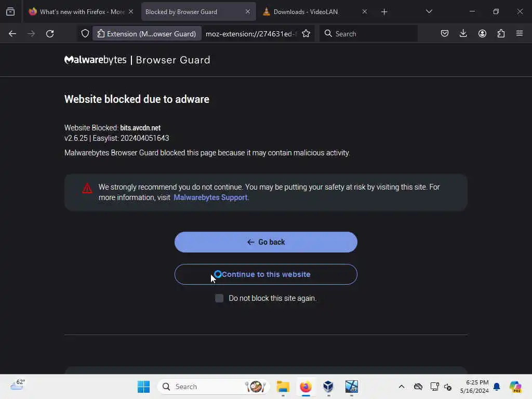This screenshot has width=532, height=399.
Task: Open the Downloads toolbar icon
Action: click(463, 34)
